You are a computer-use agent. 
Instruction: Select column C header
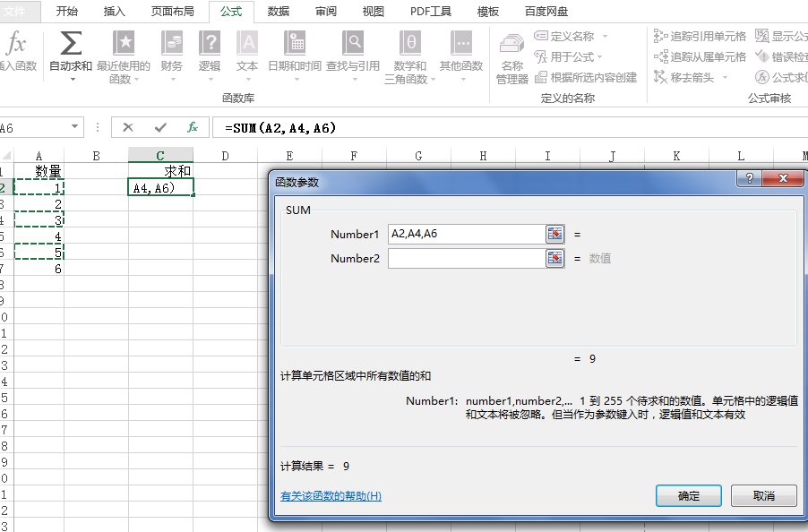[160, 156]
